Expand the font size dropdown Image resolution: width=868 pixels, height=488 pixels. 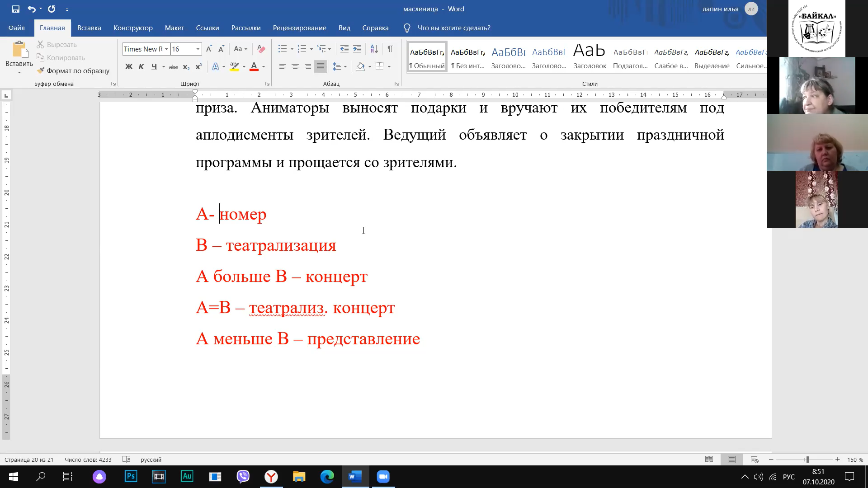[x=198, y=49]
